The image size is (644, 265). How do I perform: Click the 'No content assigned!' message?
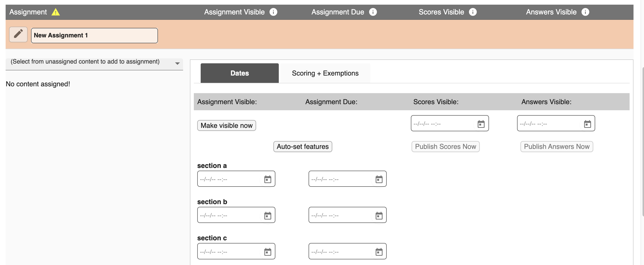pos(38,84)
